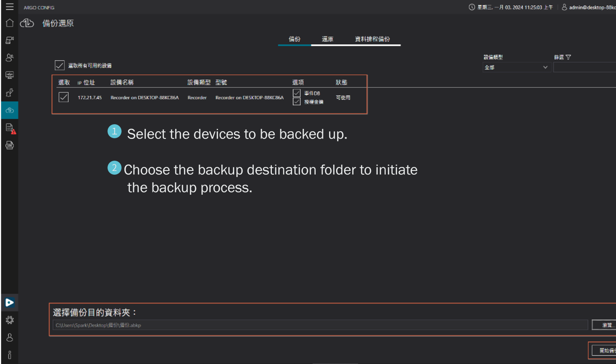Open the camera devices sidebar icon
The height and width of the screenshot is (364, 616).
pyautogui.click(x=10, y=40)
